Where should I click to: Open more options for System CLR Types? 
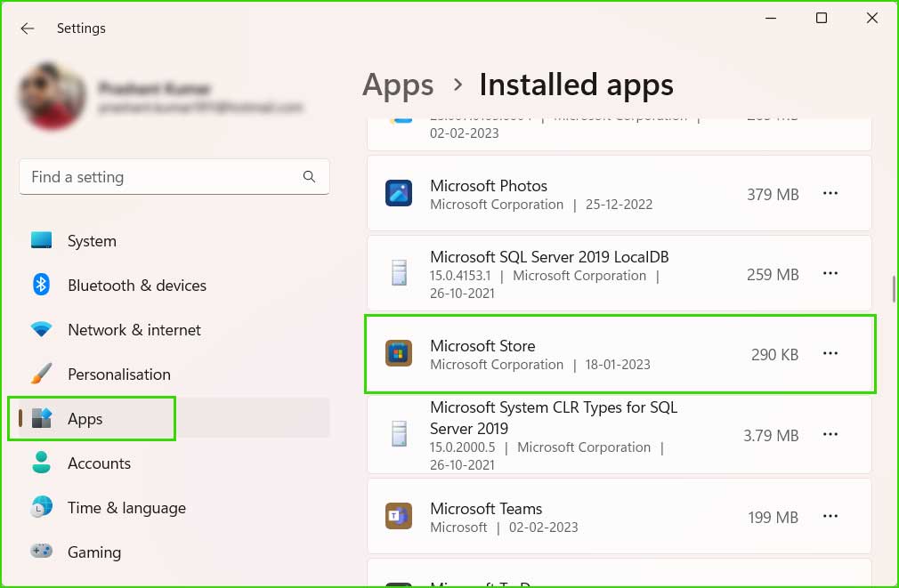(x=830, y=434)
